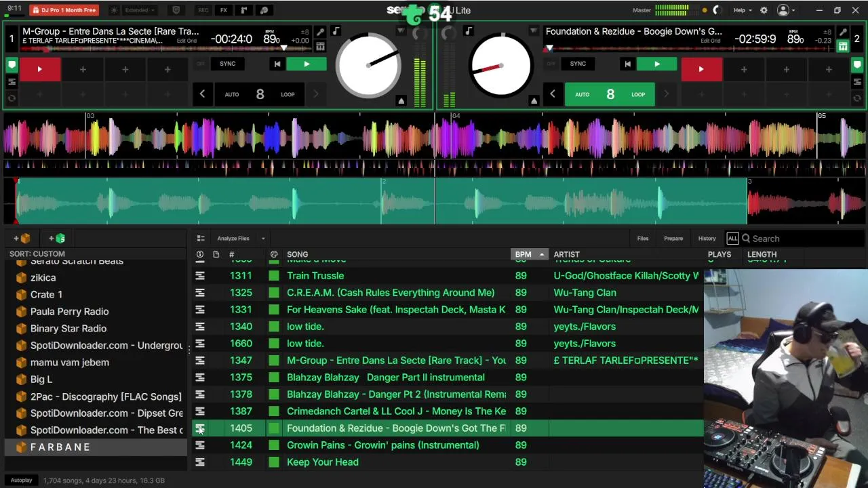Click the brightness theme icon
Screen dimensions: 868x488
[x=114, y=10]
